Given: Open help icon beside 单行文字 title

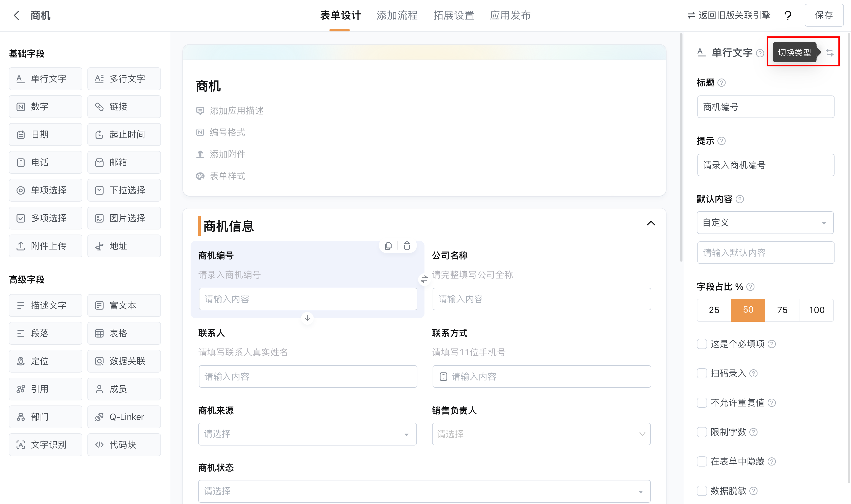Looking at the screenshot, I should (760, 53).
